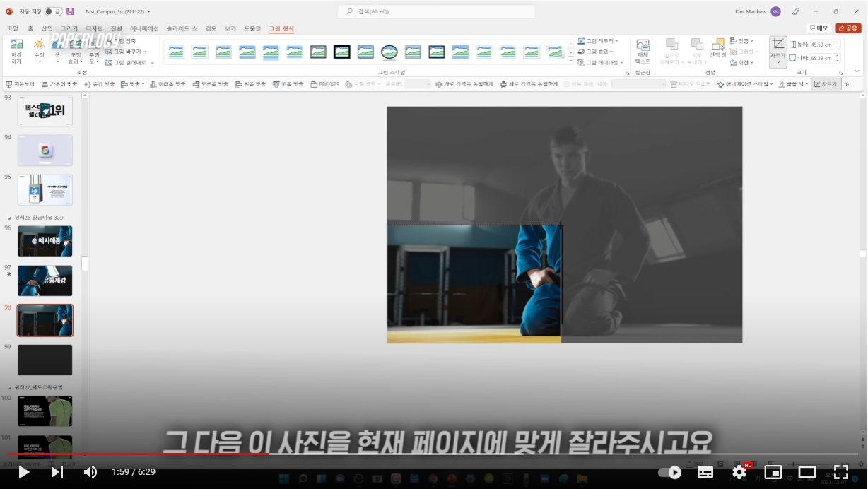Click the slide panel vertical scrollbar
This screenshot has height=489, width=868.
coord(85,264)
